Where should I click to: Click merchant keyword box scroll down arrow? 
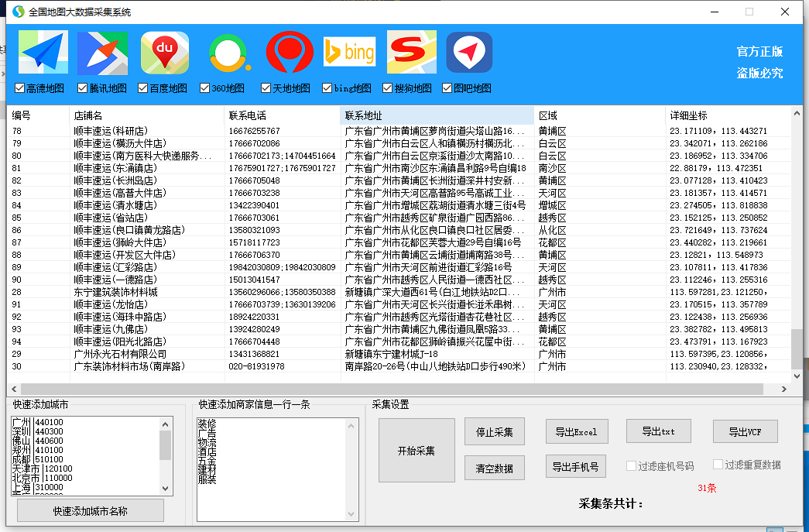point(351,514)
